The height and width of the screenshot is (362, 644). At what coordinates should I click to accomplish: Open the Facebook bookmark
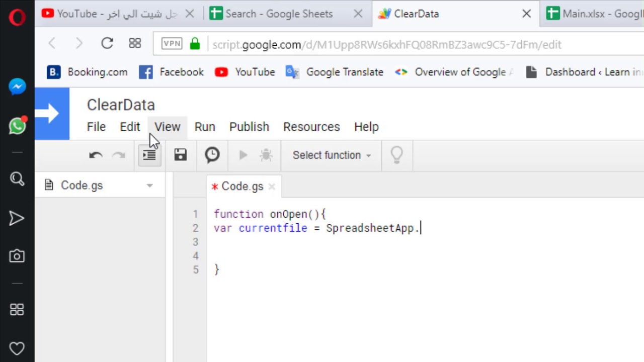tap(171, 72)
